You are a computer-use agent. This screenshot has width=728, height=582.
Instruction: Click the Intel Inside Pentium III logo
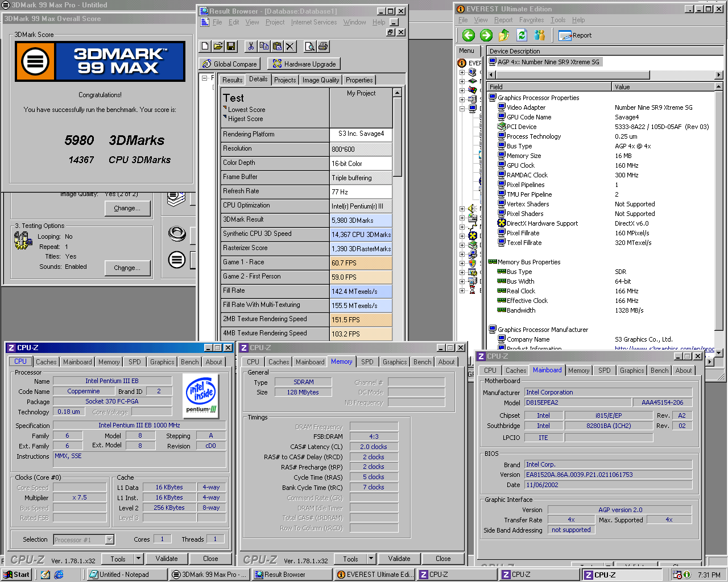tap(201, 396)
